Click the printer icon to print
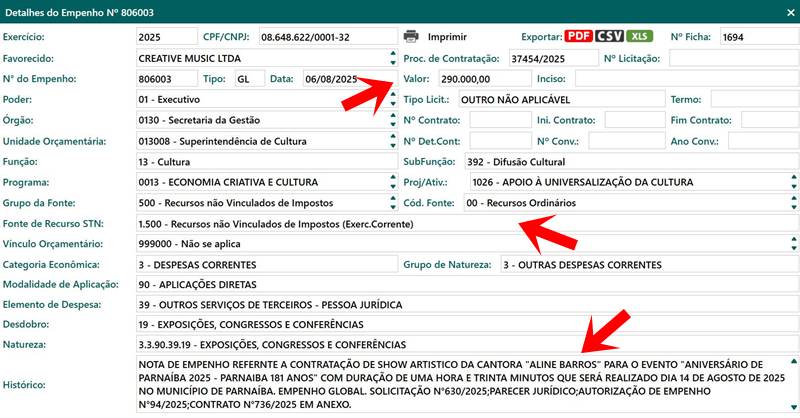Viewport: 800px width, 418px height. click(x=410, y=36)
